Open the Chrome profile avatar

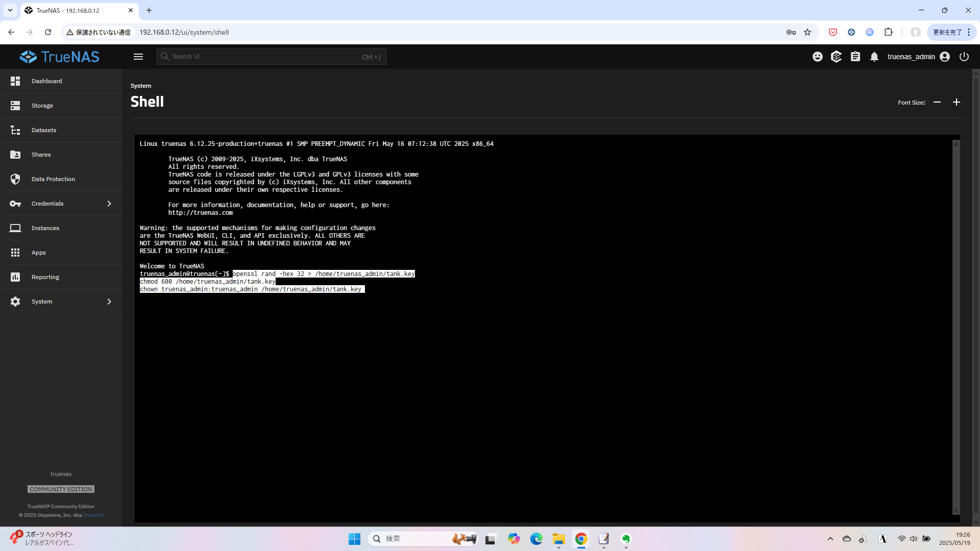click(x=916, y=32)
